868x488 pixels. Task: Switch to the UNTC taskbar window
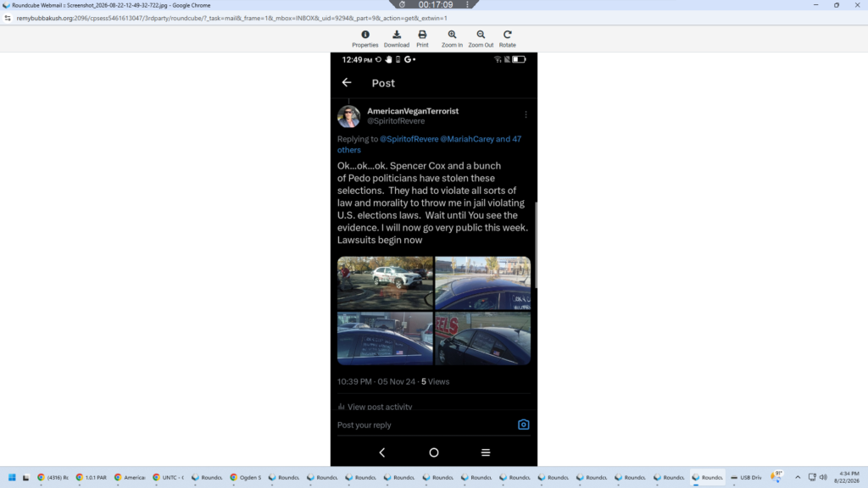tap(168, 478)
